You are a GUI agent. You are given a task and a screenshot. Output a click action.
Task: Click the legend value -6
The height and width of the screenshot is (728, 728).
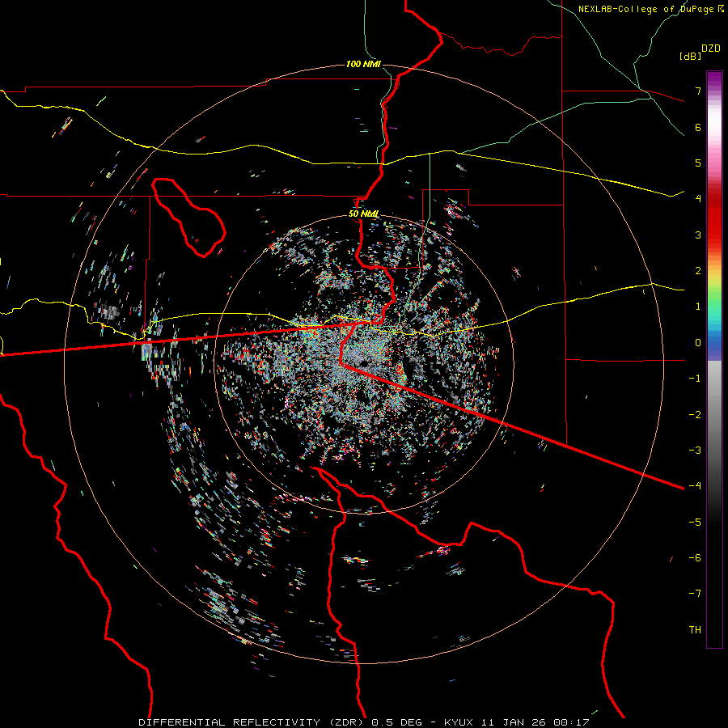[x=695, y=558]
